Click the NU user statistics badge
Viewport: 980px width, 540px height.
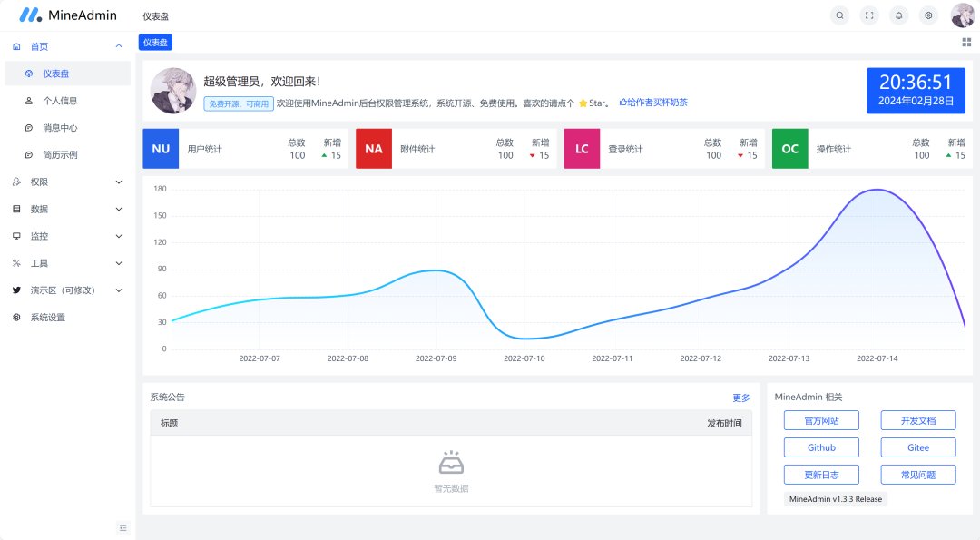[x=161, y=149]
